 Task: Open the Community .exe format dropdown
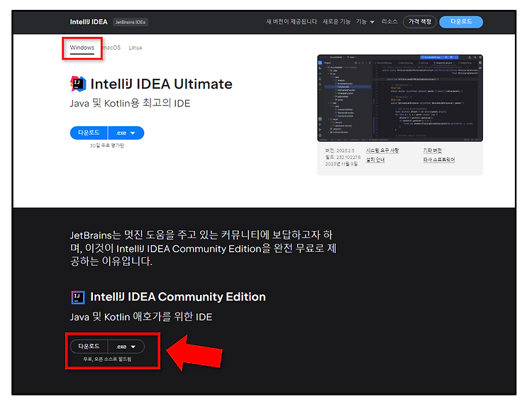126,347
